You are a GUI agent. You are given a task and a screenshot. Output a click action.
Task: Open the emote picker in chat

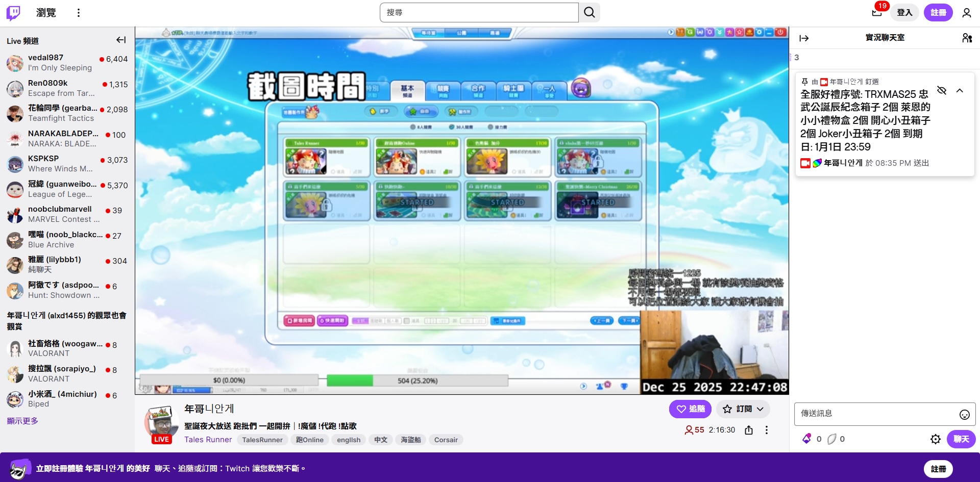point(964,414)
